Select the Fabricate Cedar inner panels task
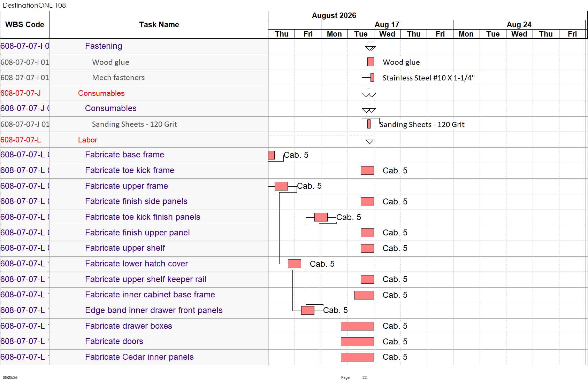This screenshot has height=382, width=588. [139, 357]
